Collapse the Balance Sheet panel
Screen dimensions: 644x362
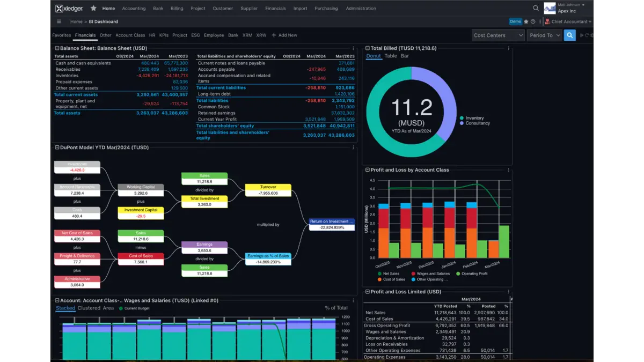click(57, 48)
